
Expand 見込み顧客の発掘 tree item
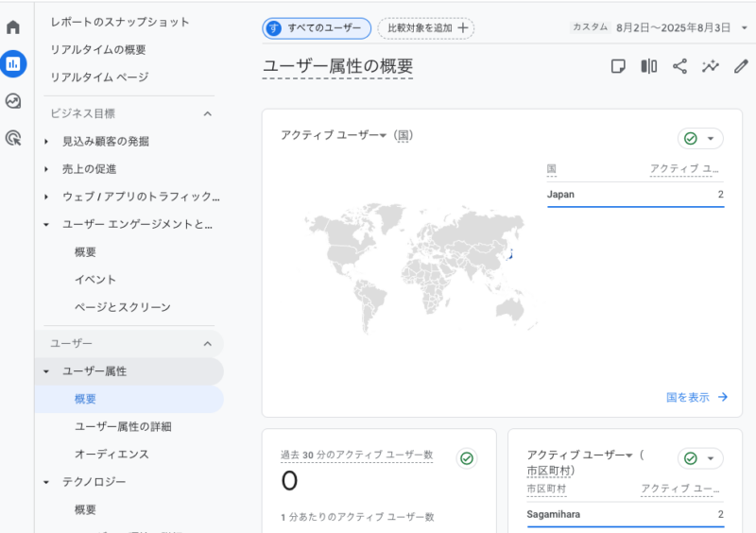point(46,142)
